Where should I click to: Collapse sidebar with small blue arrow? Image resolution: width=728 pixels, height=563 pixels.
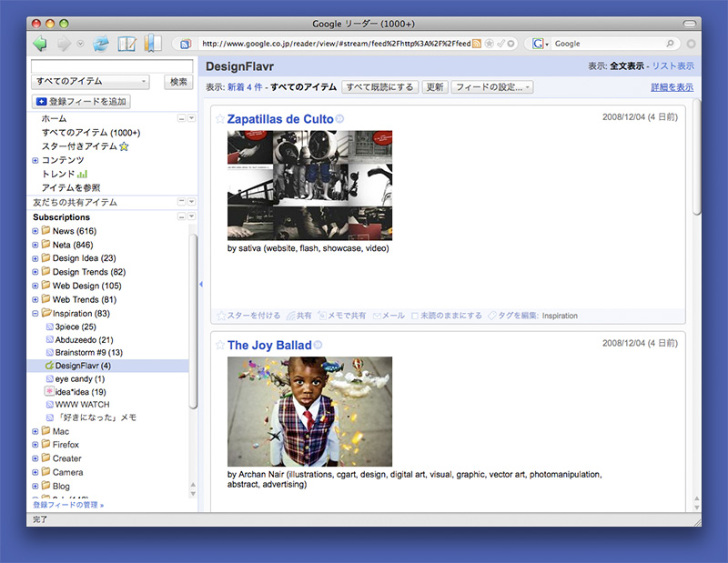200,284
